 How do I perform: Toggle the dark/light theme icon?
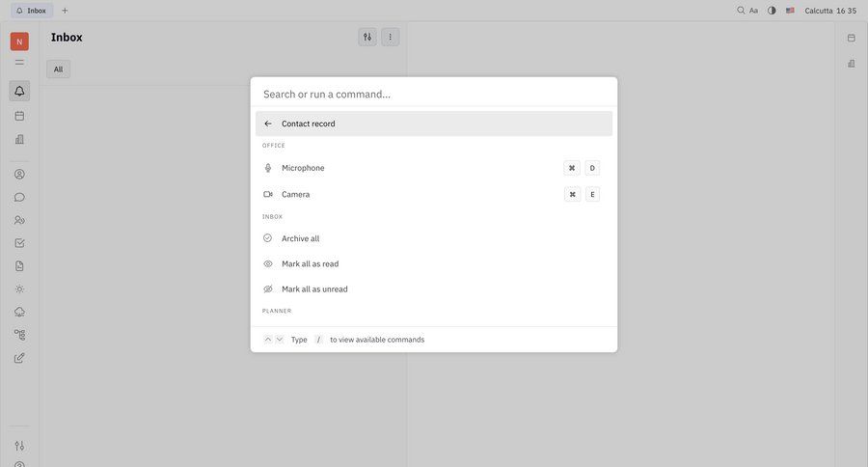coord(772,11)
